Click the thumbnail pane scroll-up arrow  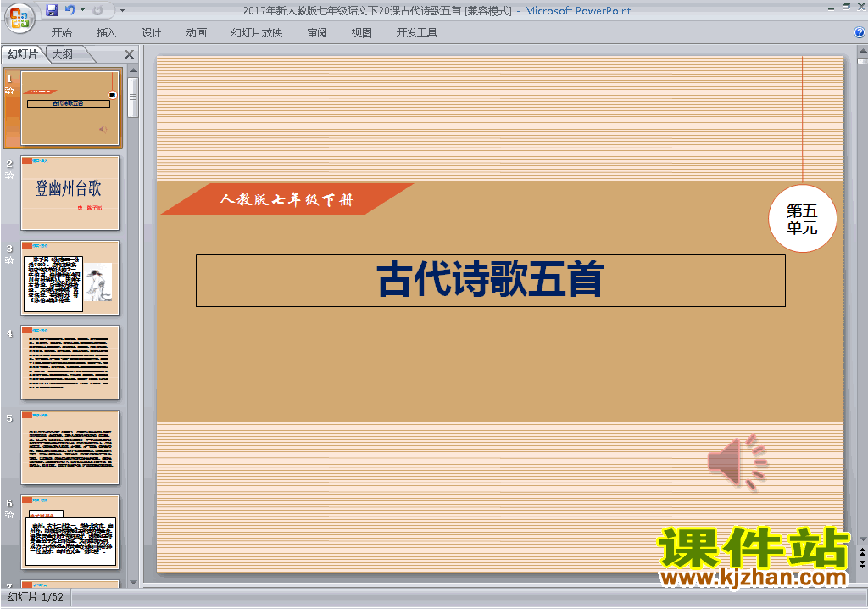(x=133, y=71)
